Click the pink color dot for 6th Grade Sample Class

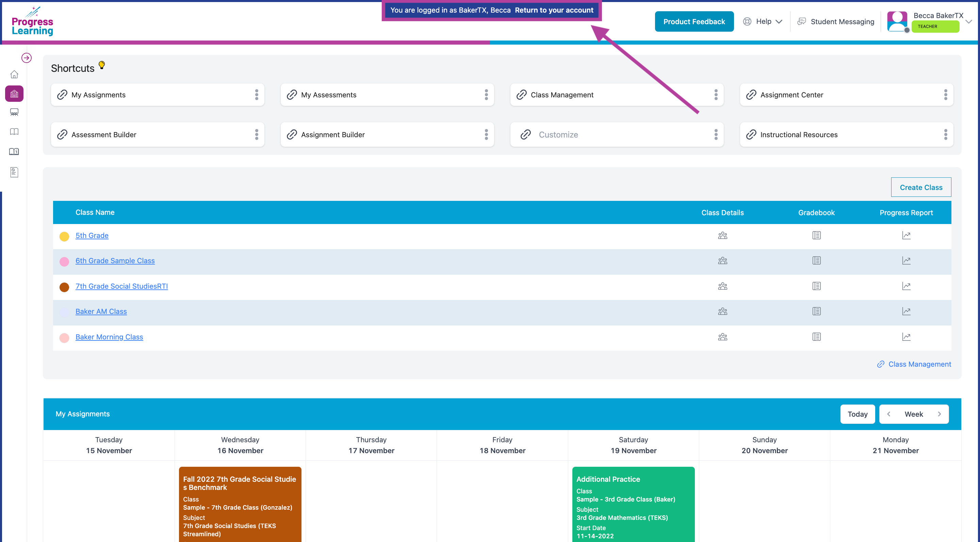point(64,261)
